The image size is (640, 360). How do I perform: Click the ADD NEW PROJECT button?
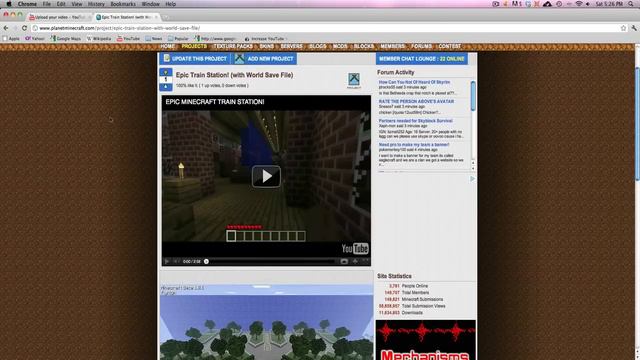click(x=264, y=59)
